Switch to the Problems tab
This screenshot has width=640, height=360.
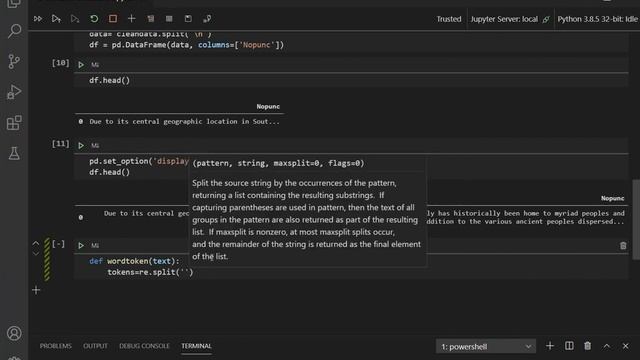coord(56,346)
